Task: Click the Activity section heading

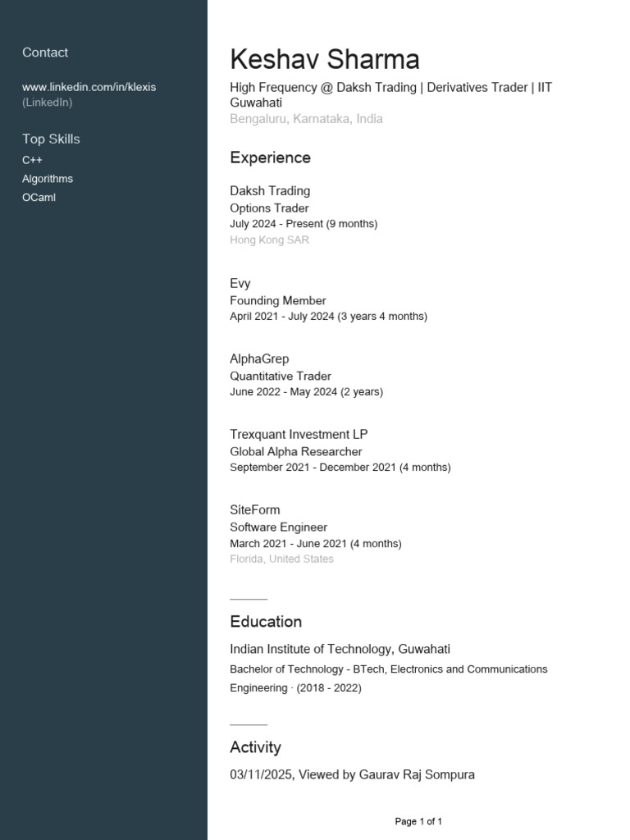Action: pyautogui.click(x=255, y=747)
